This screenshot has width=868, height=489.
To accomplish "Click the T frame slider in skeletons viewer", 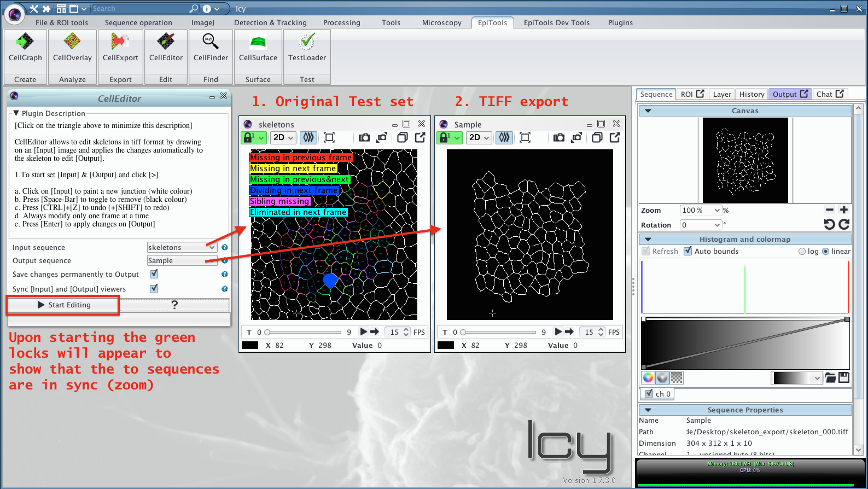I will click(303, 332).
